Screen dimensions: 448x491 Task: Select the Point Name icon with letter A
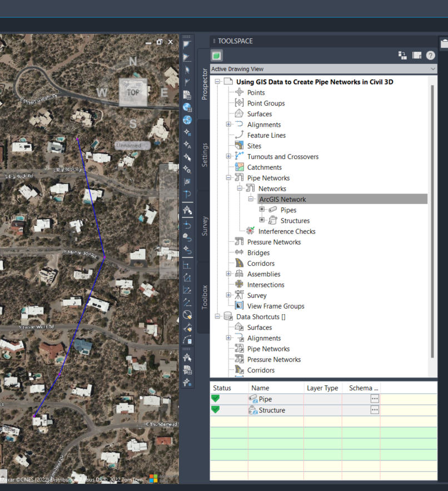[x=187, y=145]
